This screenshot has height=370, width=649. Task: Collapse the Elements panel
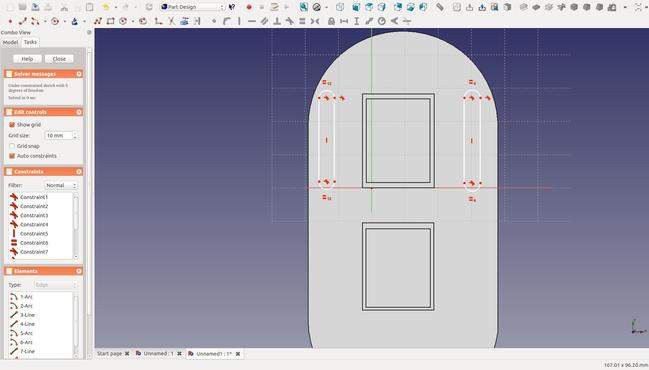point(79,271)
